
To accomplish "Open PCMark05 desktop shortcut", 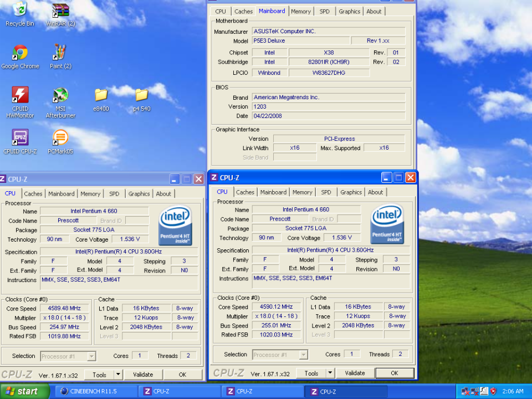I will [60, 142].
